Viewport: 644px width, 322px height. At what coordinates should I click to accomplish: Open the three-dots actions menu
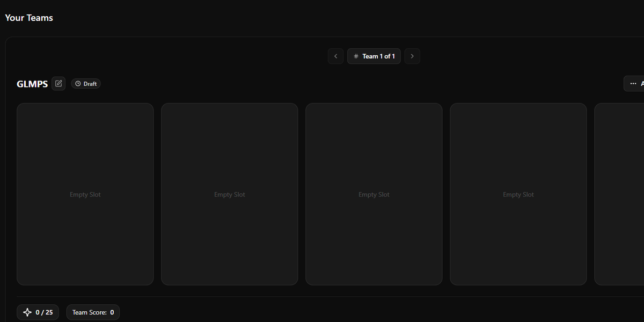pyautogui.click(x=634, y=84)
